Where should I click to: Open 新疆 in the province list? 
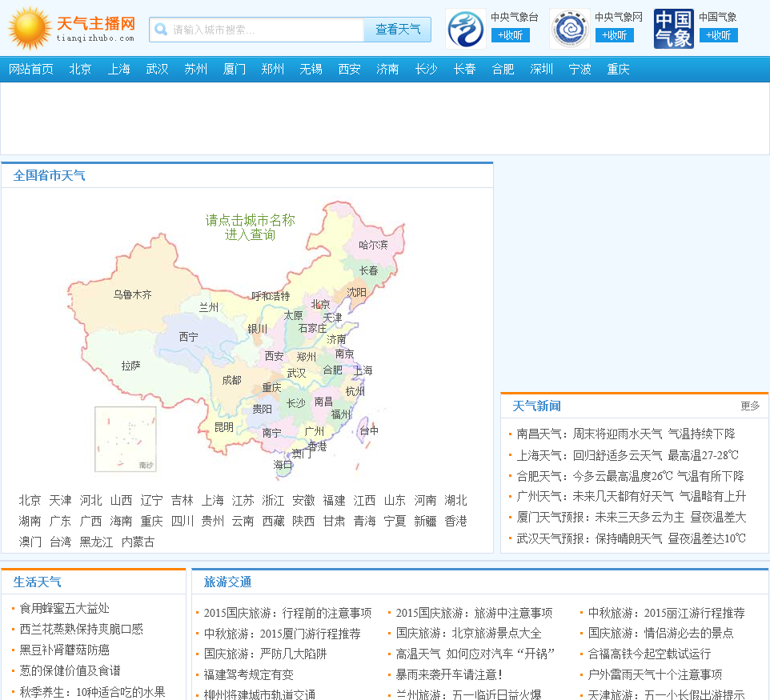[x=425, y=521]
